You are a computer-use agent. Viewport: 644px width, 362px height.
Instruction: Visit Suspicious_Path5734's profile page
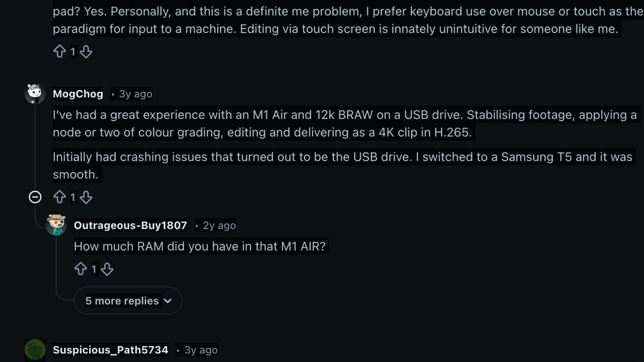point(111,350)
